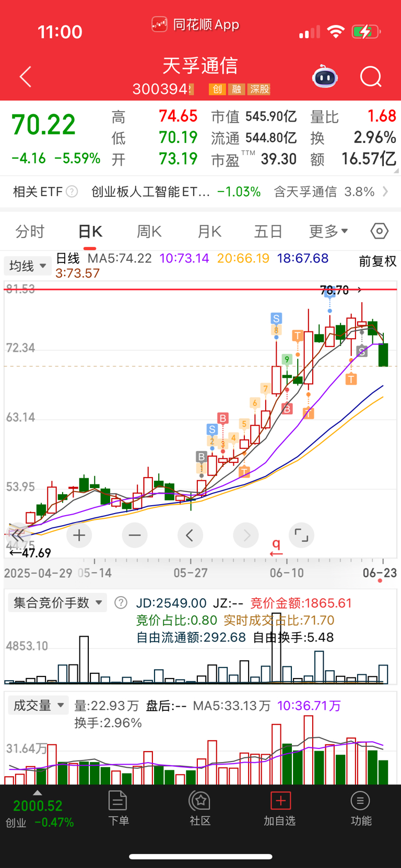Image resolution: width=401 pixels, height=868 pixels.
Task: Tap 竞价金额:1865.61 value
Action: (x=301, y=603)
